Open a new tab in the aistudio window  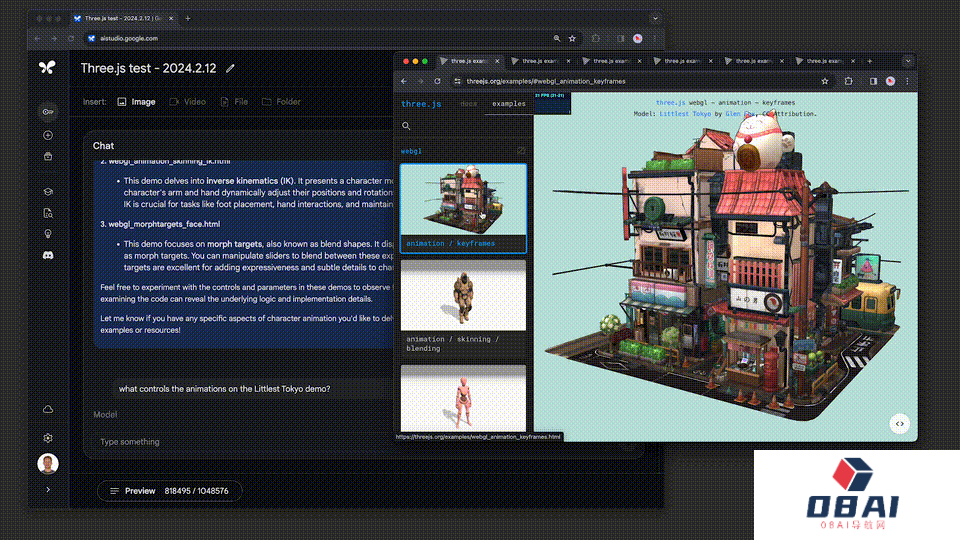click(187, 18)
